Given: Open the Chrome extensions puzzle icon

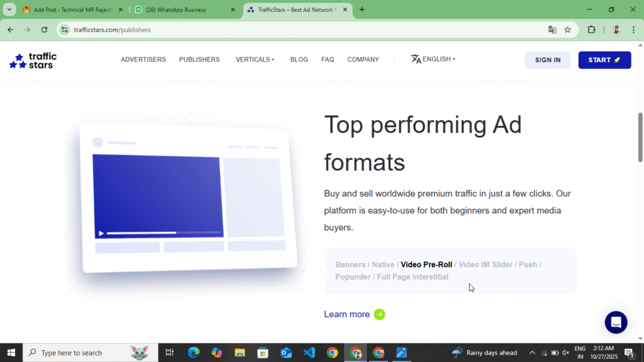Looking at the screenshot, I should [591, 30].
